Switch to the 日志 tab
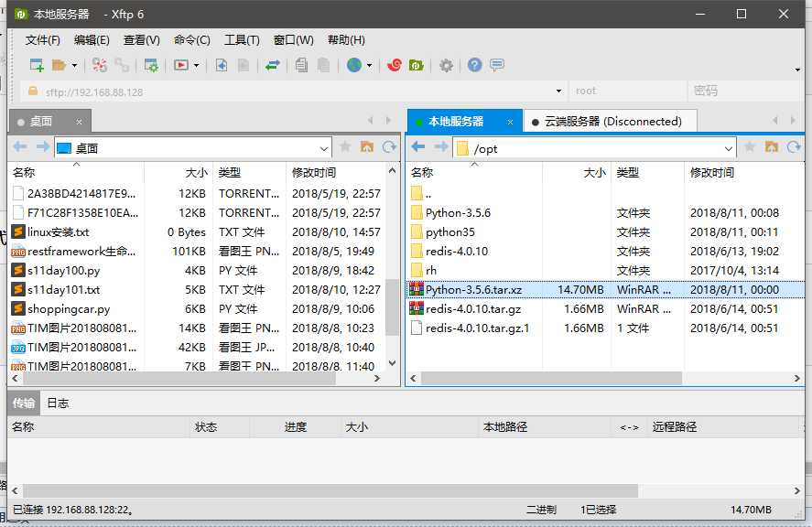This screenshot has width=812, height=527. [58, 403]
